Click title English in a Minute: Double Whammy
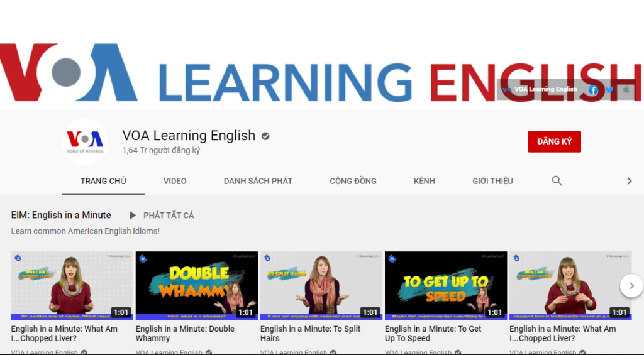The width and height of the screenshot is (644, 355). pos(185,334)
